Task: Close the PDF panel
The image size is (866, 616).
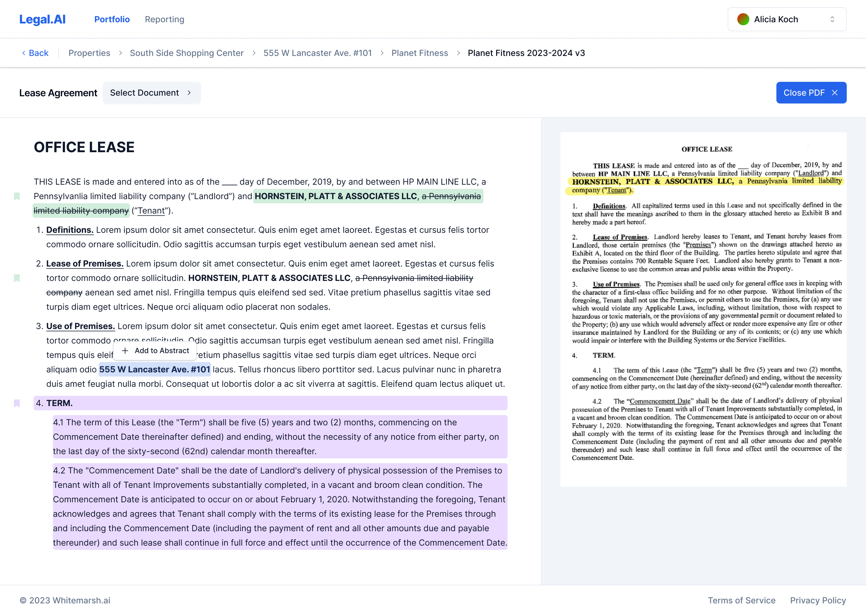Action: [x=811, y=93]
